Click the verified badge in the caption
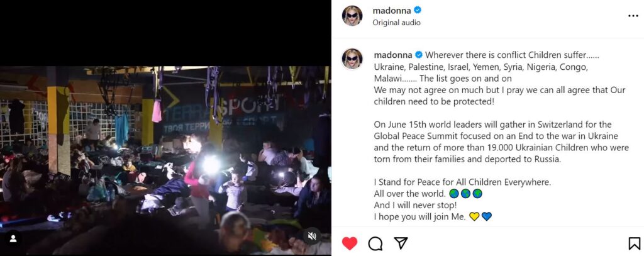Image resolution: width=644 pixels, height=256 pixels. tap(418, 55)
